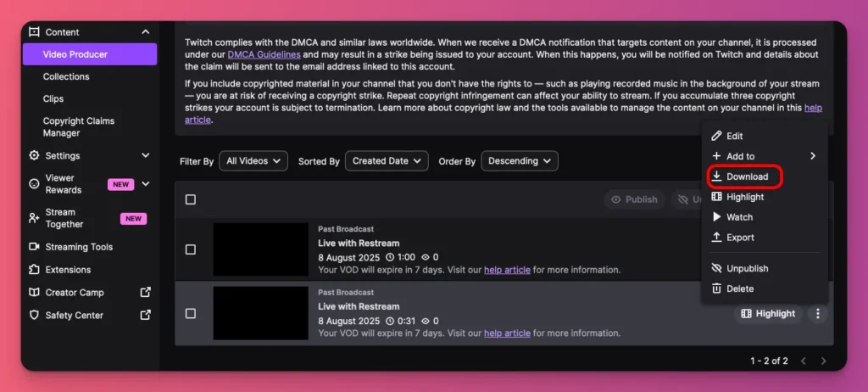Screen dimensions: 868x392
Task: Click the Content section icon in sidebar
Action: coord(34,31)
